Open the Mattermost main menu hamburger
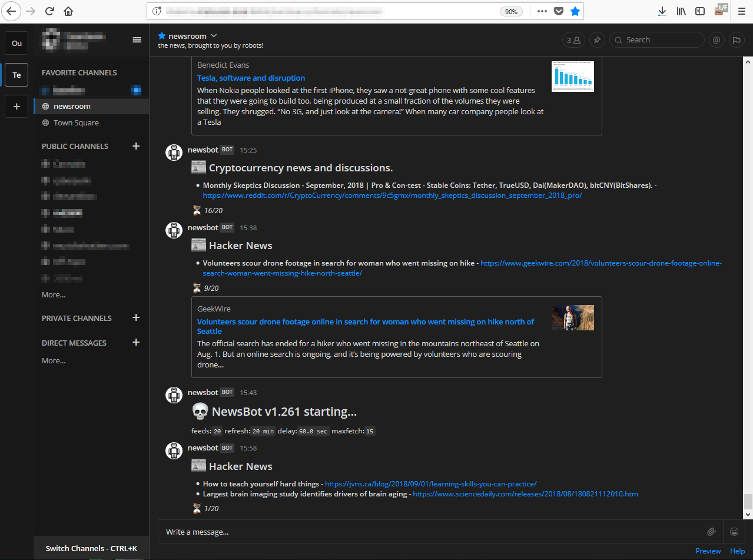753x560 pixels. [137, 39]
